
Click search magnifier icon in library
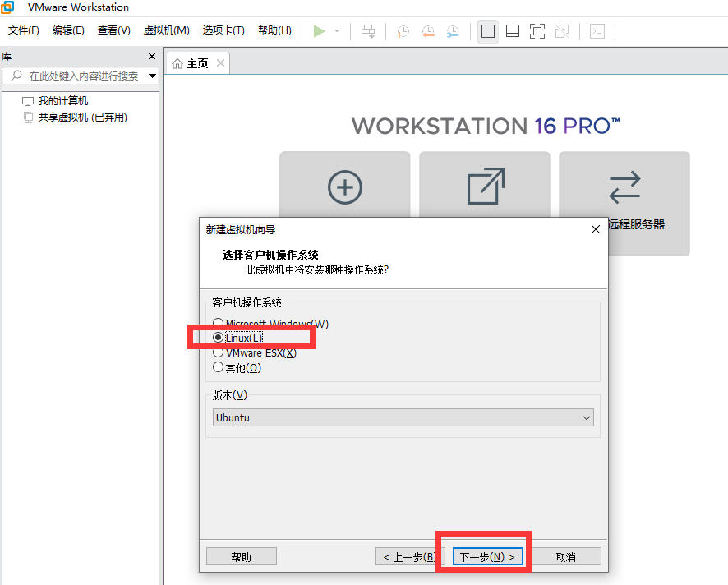(16, 76)
